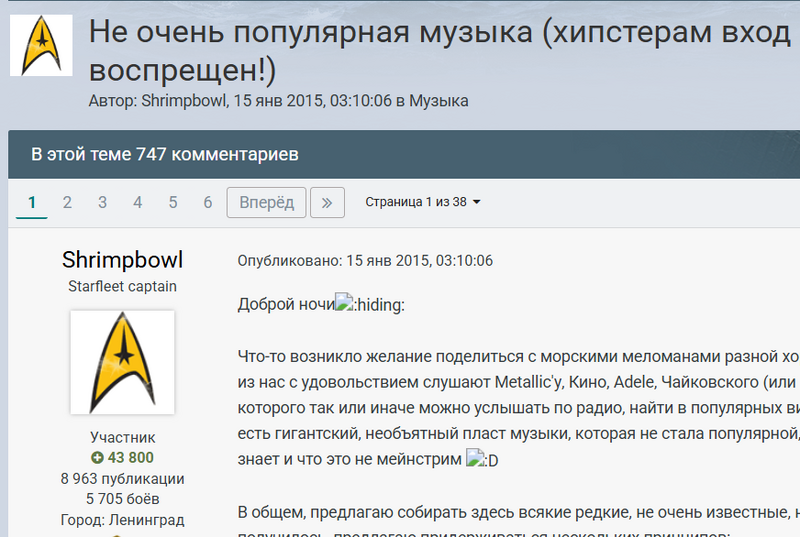
Task: Open the '8 963 публикации' posts count
Action: click(x=122, y=478)
